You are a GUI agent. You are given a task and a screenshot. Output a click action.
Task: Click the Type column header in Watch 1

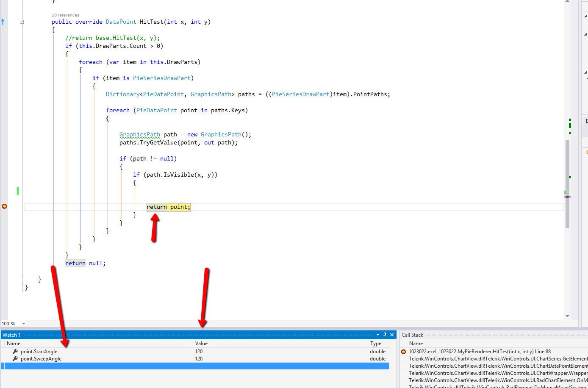tap(376, 344)
